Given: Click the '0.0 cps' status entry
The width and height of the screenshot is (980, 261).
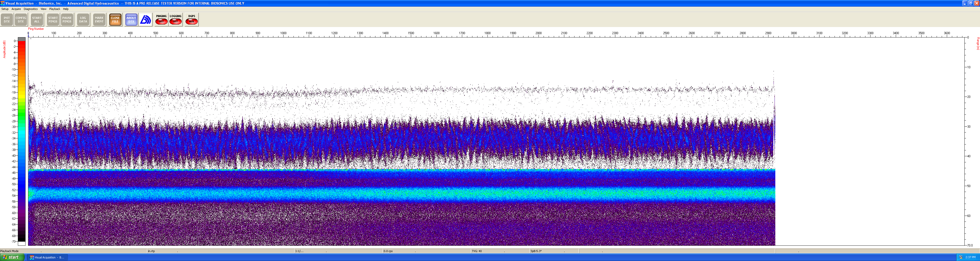Looking at the screenshot, I should (388, 251).
